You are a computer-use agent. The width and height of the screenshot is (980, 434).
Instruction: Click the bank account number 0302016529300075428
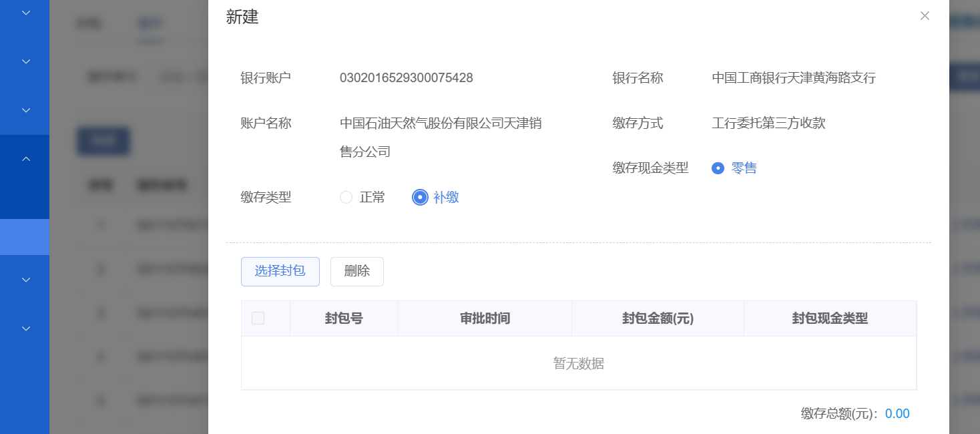click(x=406, y=78)
